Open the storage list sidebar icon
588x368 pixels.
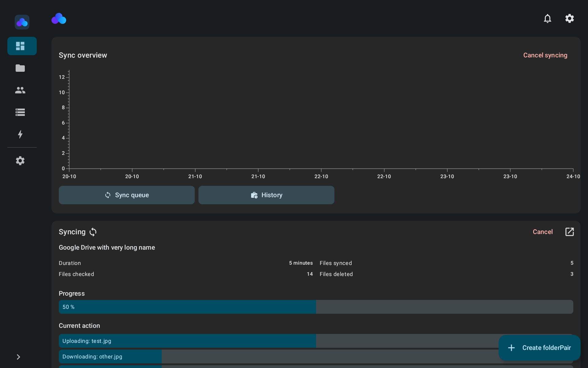pyautogui.click(x=20, y=112)
